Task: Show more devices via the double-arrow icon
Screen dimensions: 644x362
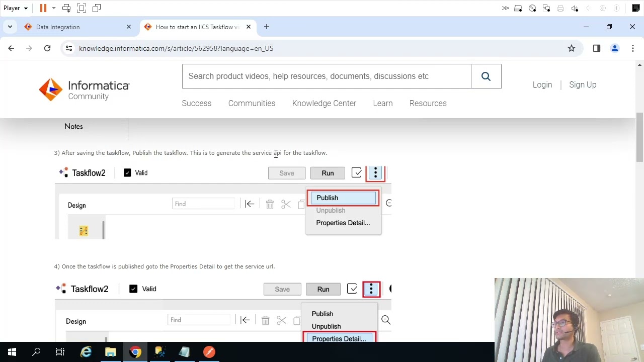Action: tap(505, 8)
